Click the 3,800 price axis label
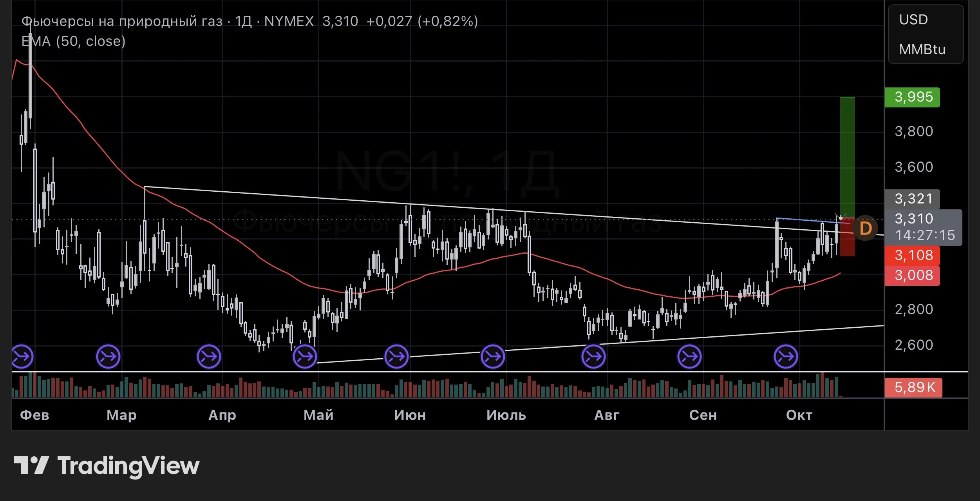 [x=914, y=131]
